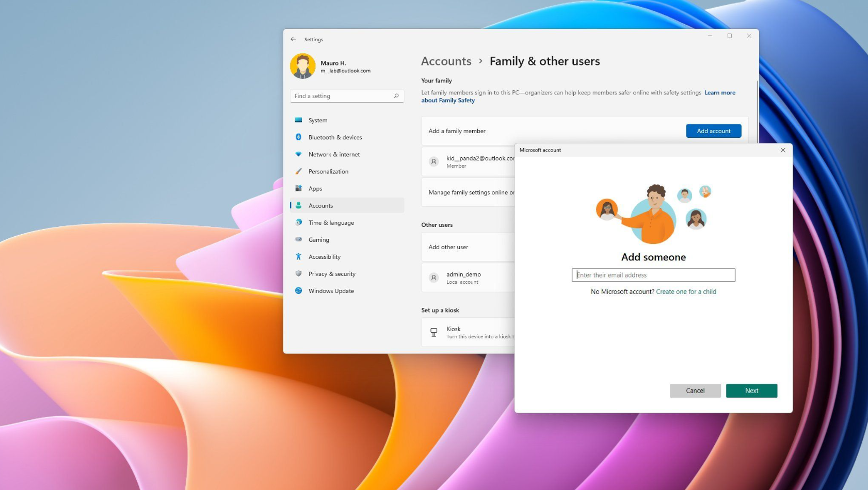Click the System icon in sidebar

click(298, 120)
